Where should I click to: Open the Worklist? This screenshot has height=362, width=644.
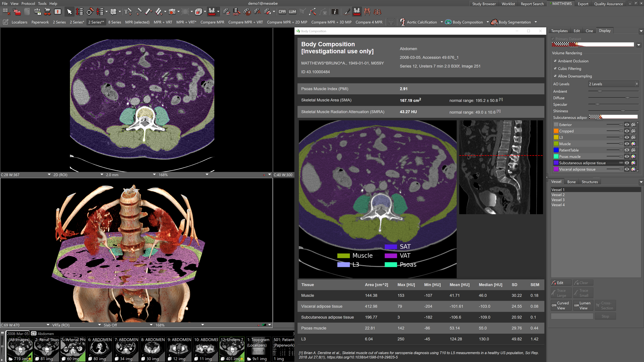[x=508, y=4]
